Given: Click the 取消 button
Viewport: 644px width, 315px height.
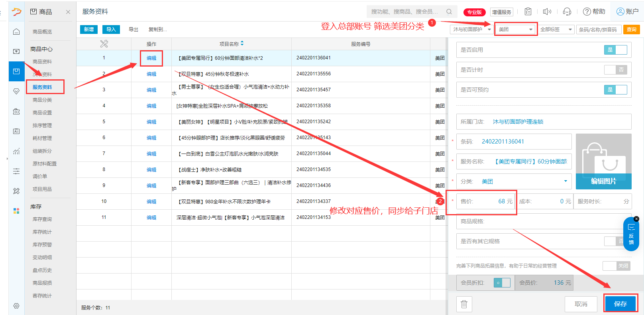Looking at the screenshot, I should tap(581, 304).
